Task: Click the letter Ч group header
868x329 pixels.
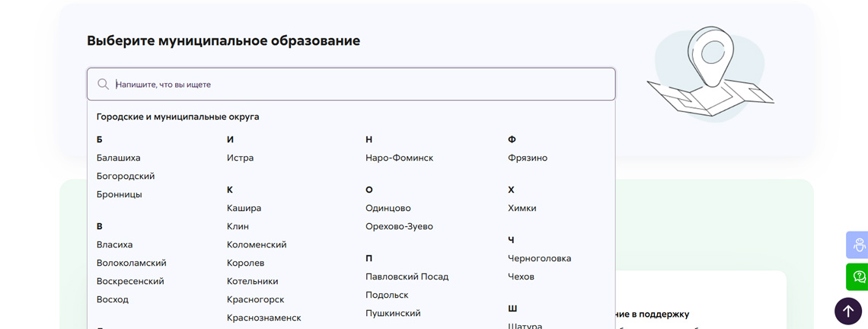Action: click(x=511, y=240)
